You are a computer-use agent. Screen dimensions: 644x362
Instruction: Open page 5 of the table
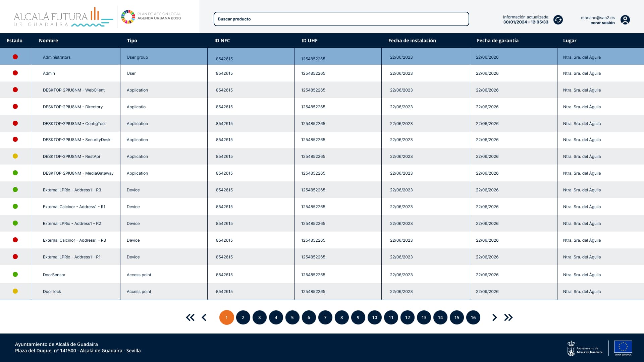click(x=292, y=317)
